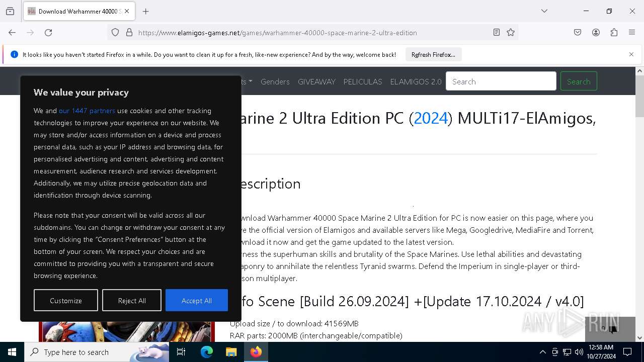Click the game cover thumbnail image

click(x=127, y=332)
